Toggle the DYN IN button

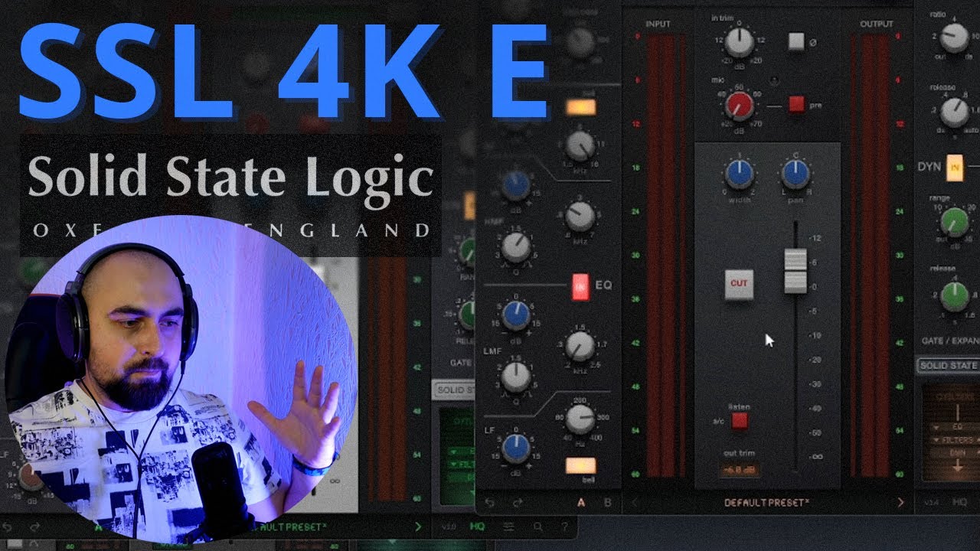tap(954, 167)
